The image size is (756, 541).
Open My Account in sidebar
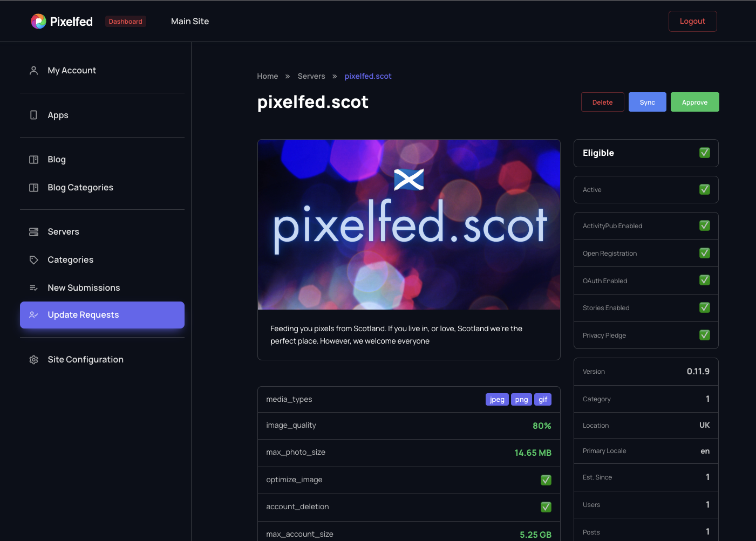coord(102,71)
